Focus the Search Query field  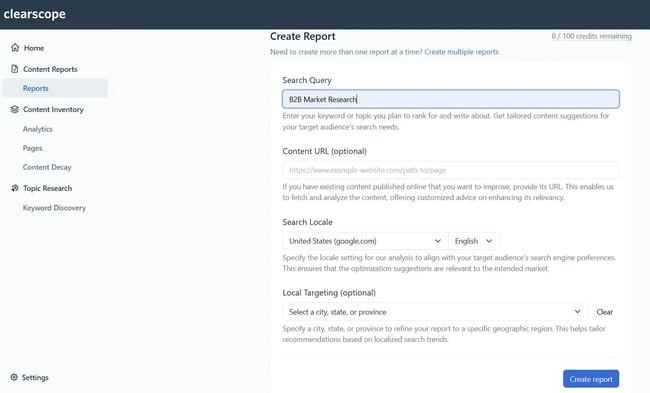click(x=451, y=99)
